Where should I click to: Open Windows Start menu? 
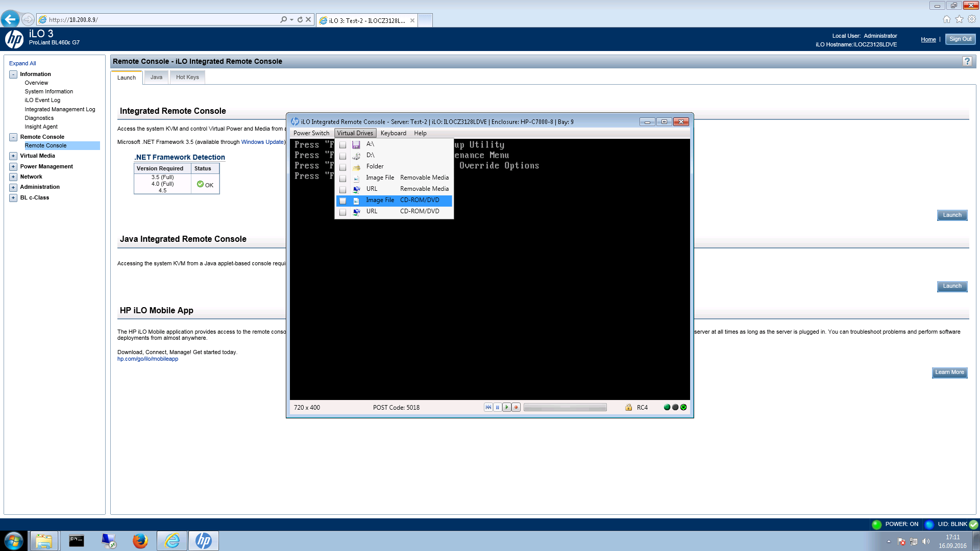[14, 541]
